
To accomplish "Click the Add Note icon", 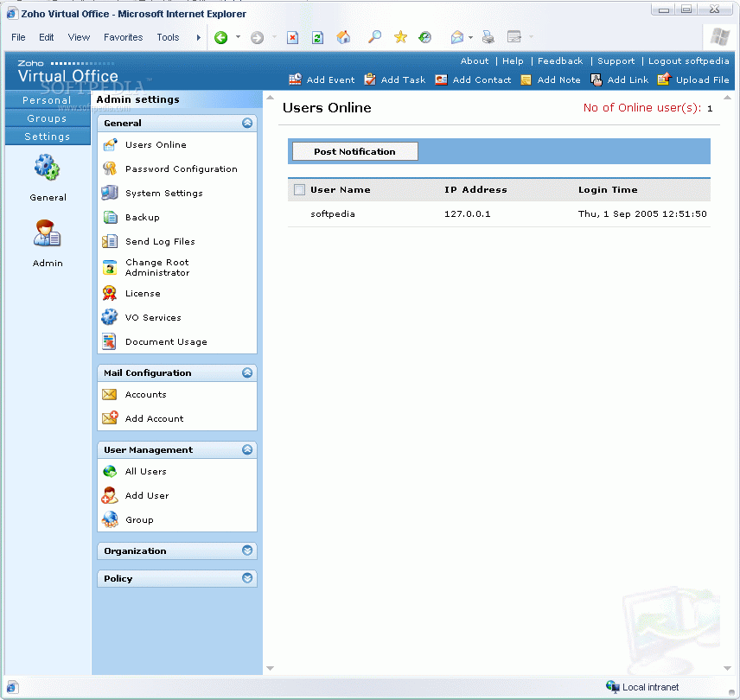I will point(526,80).
